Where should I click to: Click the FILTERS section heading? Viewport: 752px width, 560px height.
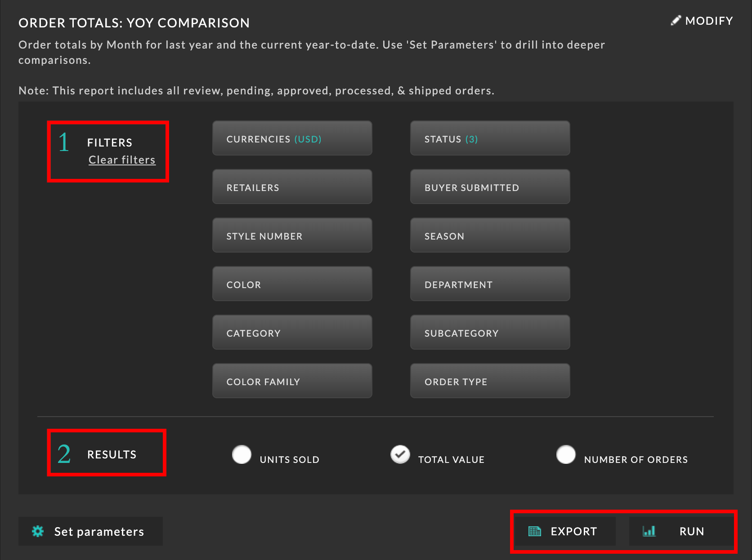(x=110, y=142)
